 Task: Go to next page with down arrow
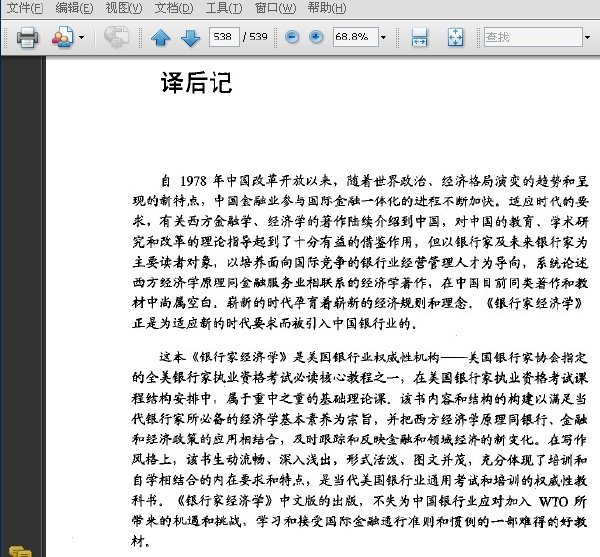pyautogui.click(x=190, y=37)
